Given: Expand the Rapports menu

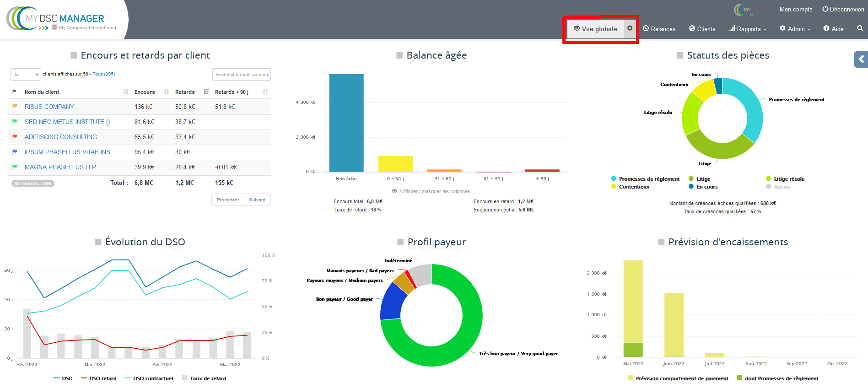Looking at the screenshot, I should click(x=748, y=29).
